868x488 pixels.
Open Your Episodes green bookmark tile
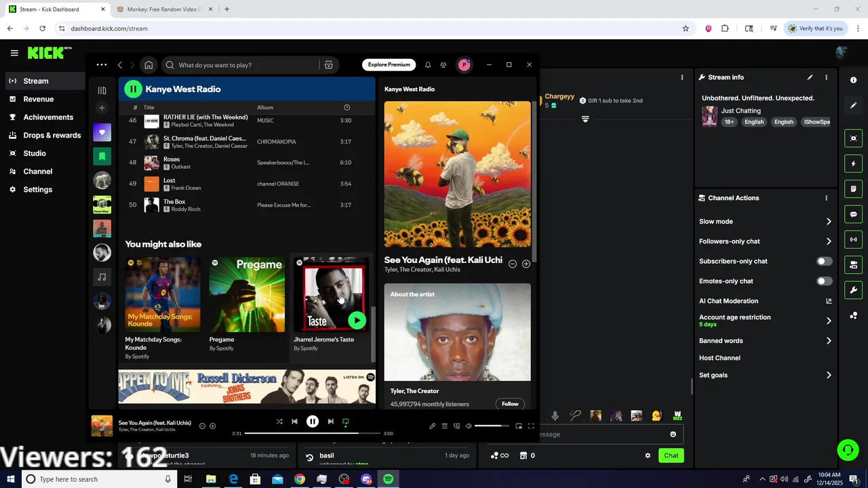pos(102,157)
